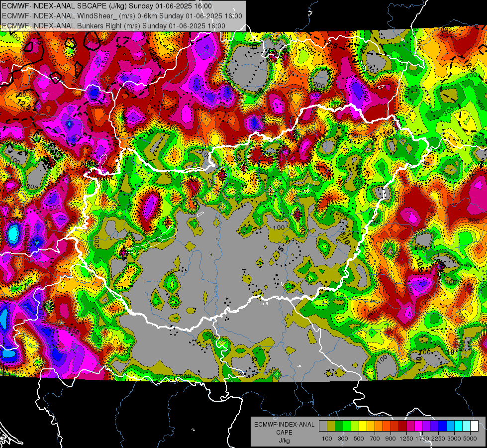Pick the pale cyan legend swatch
The height and width of the screenshot is (448, 487).
[467, 426]
